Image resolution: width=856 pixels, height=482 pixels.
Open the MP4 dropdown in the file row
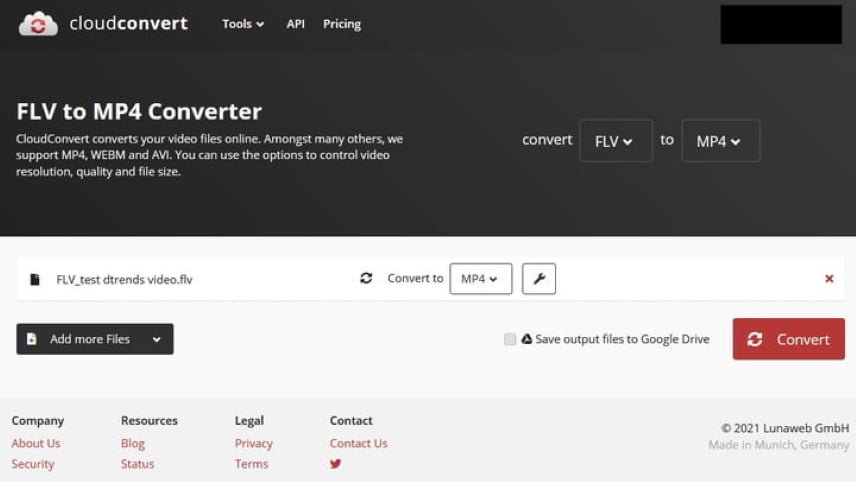480,278
